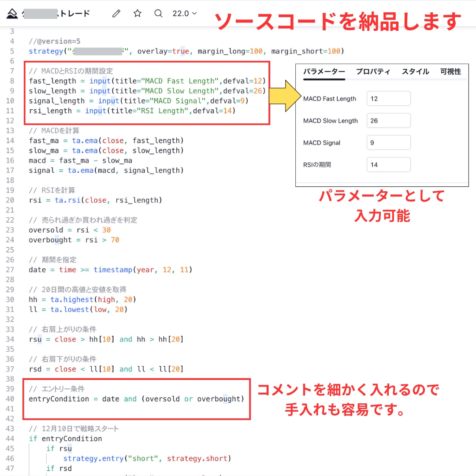
Task: Click the slow_length input line
Action: 147,91
